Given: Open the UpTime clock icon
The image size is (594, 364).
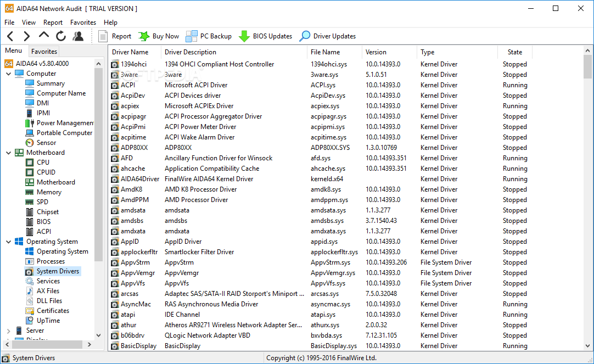Looking at the screenshot, I should pyautogui.click(x=30, y=321).
